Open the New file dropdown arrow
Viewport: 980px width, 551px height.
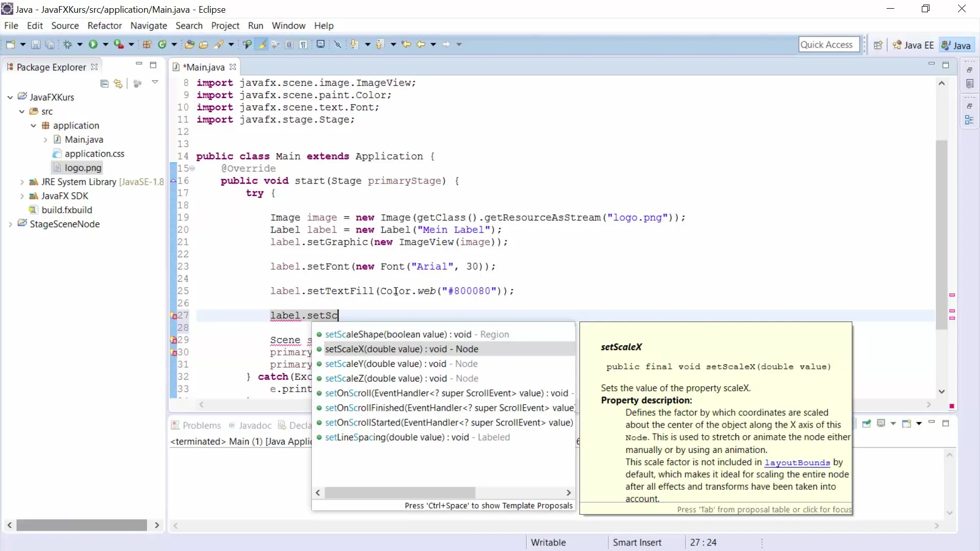[22, 44]
